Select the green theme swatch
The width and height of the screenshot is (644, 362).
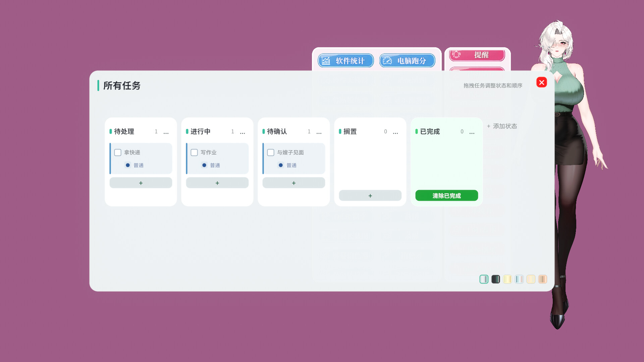point(484,279)
